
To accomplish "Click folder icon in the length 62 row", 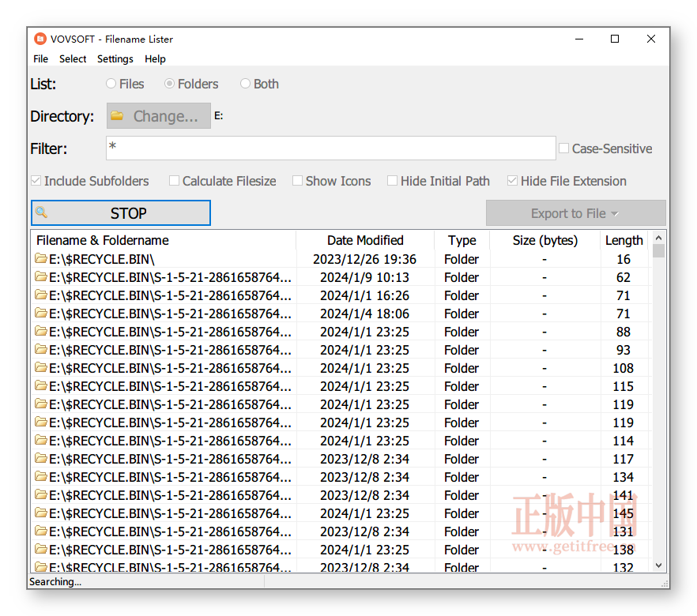I will (41, 276).
